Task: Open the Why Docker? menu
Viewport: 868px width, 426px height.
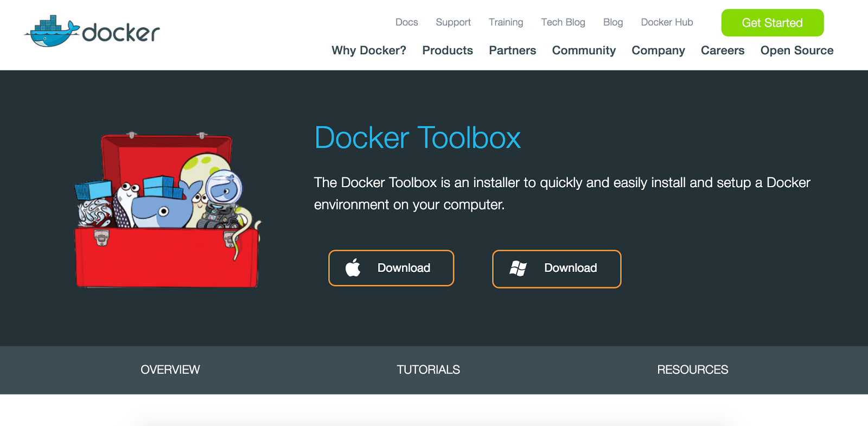Action: [369, 50]
